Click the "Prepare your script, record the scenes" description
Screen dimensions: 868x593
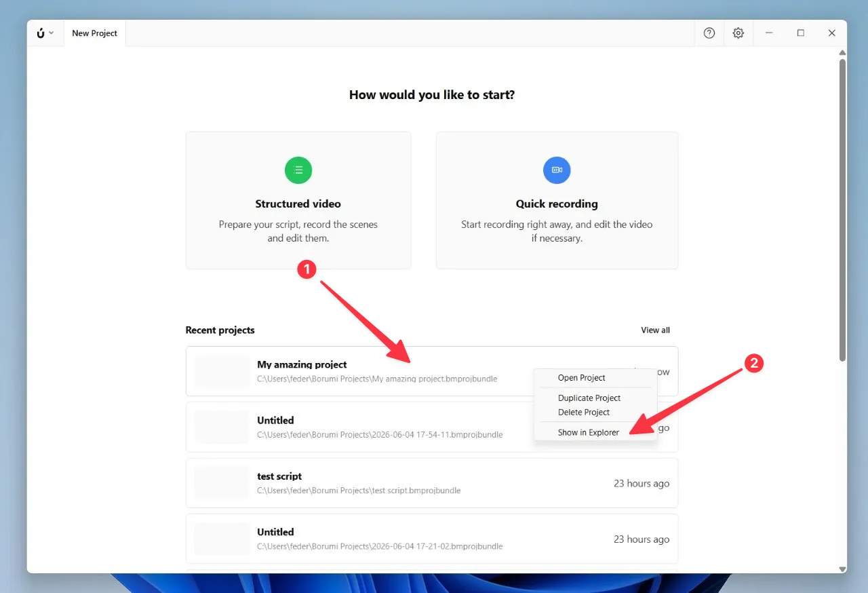pos(298,231)
